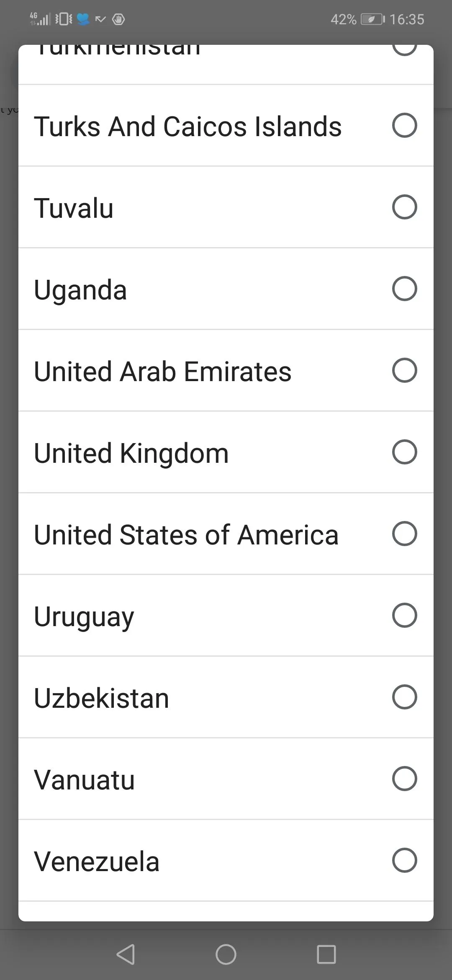Image resolution: width=452 pixels, height=980 pixels.
Task: Select the Vanuatu radio button
Action: [404, 779]
